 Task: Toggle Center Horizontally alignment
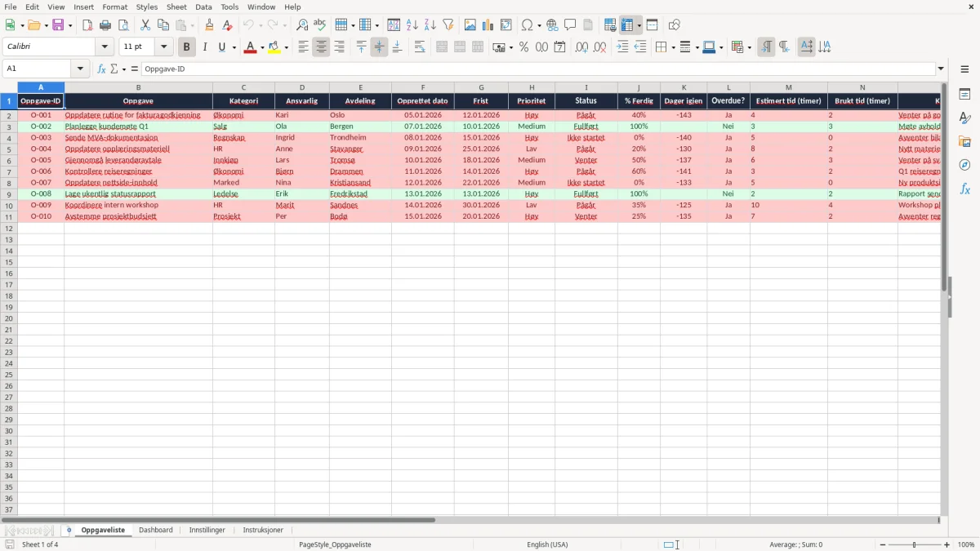coord(321,47)
